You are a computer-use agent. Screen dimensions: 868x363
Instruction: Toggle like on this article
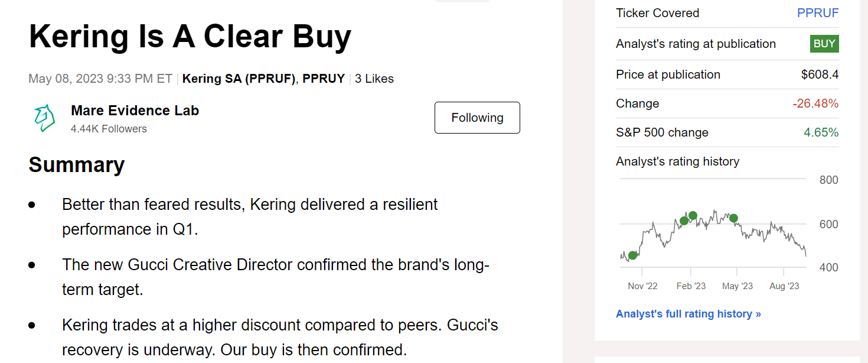pos(374,79)
